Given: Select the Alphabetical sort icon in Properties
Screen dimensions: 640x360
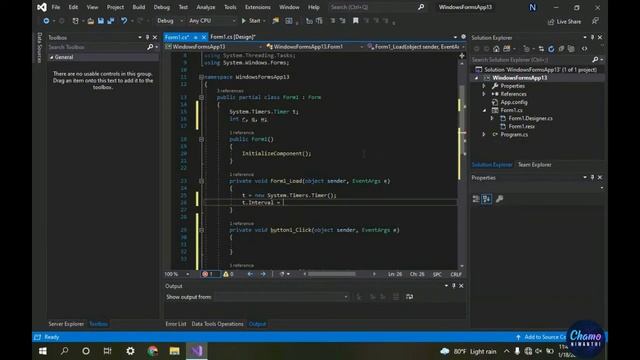Looking at the screenshot, I should [x=487, y=199].
